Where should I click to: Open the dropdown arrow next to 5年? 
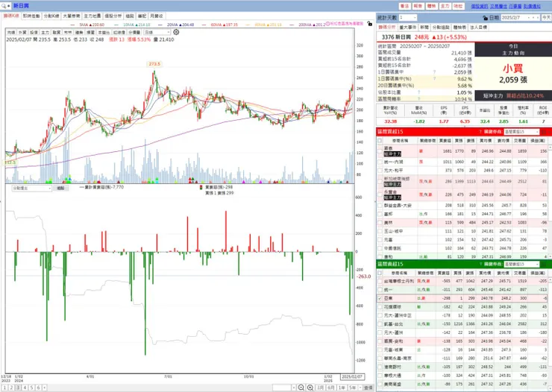(x=360, y=388)
